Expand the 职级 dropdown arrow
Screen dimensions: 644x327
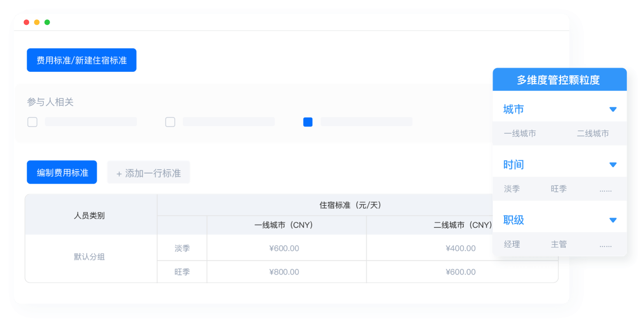point(613,220)
